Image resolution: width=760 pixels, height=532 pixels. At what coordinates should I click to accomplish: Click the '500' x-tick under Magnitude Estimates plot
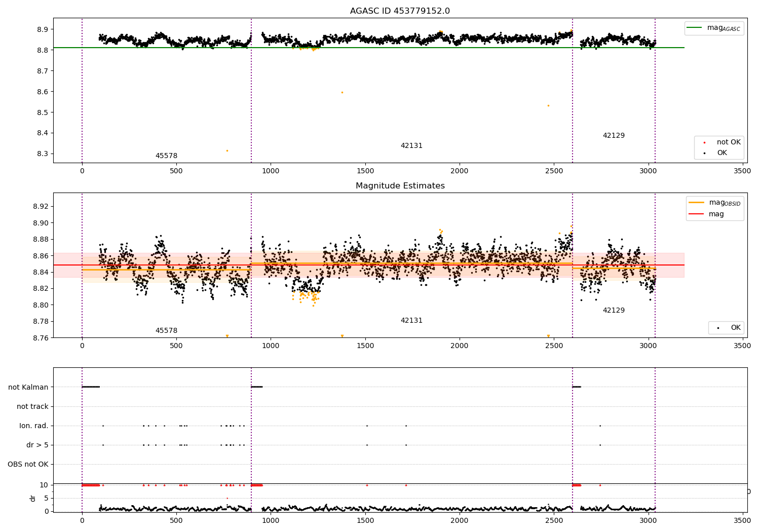176,346
